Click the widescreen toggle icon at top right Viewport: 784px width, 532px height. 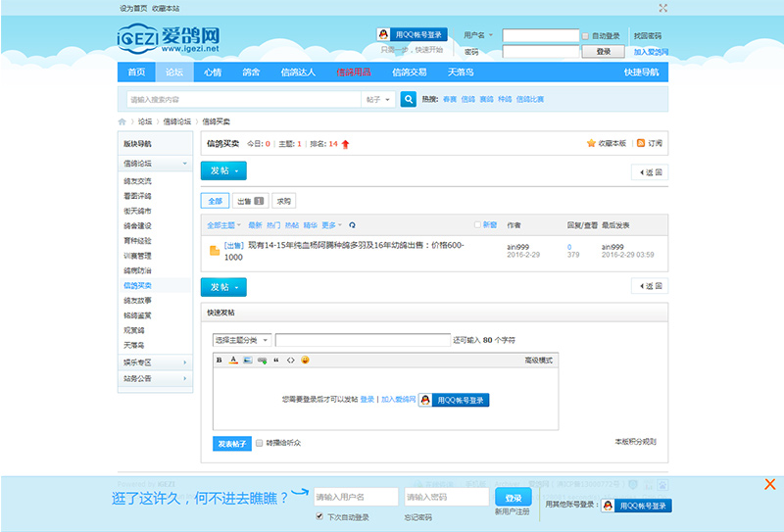pos(663,8)
